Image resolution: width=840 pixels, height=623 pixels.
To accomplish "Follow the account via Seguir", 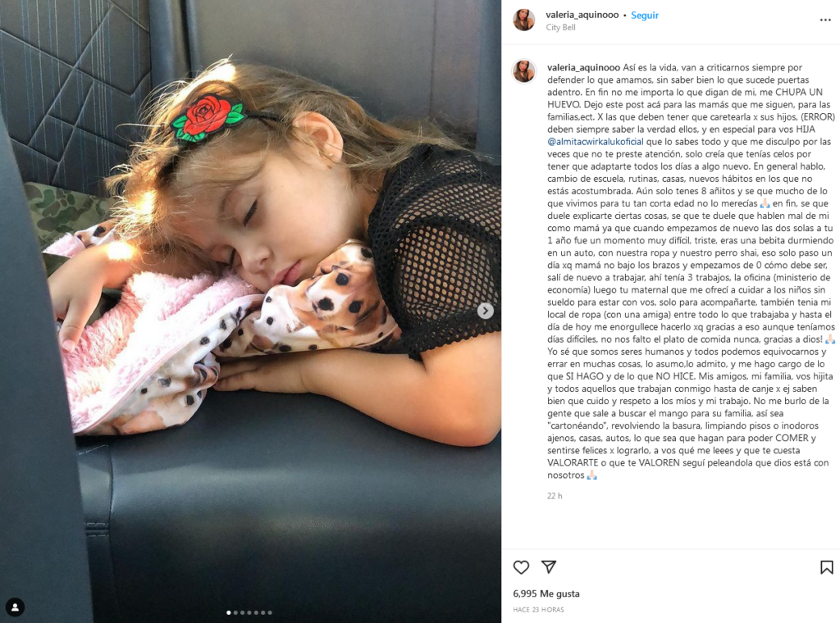I will pos(645,16).
